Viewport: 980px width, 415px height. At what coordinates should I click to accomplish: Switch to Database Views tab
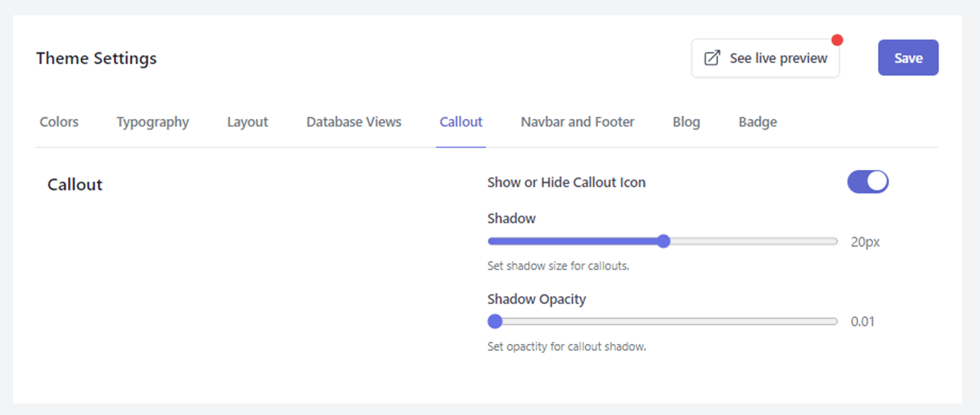click(353, 122)
